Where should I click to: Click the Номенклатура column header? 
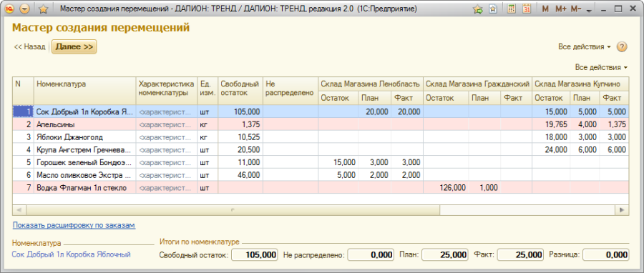pos(84,91)
